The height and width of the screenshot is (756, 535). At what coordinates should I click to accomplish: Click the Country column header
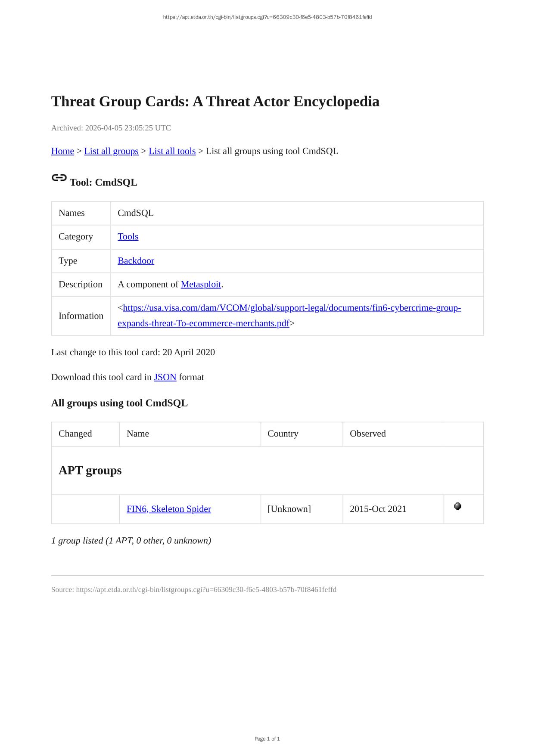283,434
